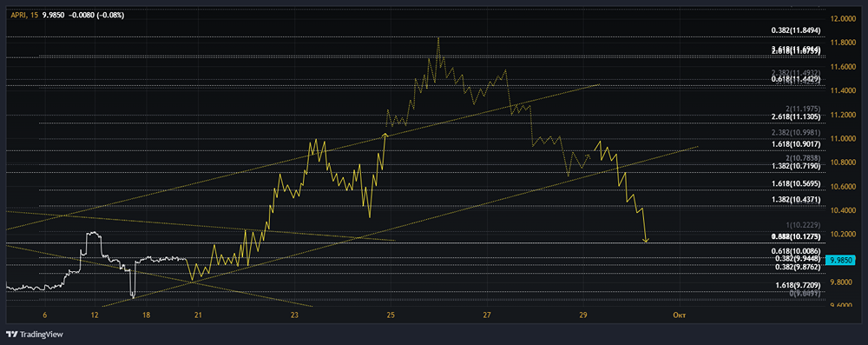Screen dimensions: 868x345
Task: Select Fibonacci label 2.382(11.4932)
Action: 795,73
